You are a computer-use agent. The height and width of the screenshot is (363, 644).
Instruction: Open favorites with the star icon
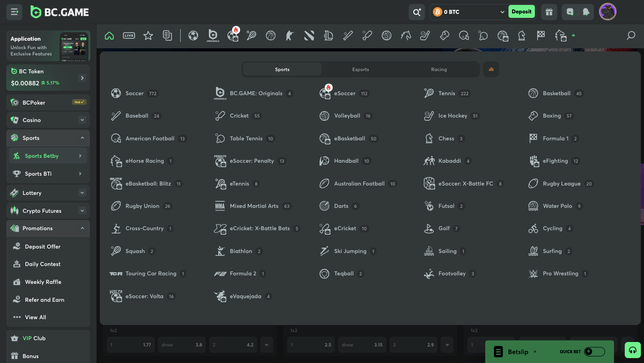coord(148,35)
